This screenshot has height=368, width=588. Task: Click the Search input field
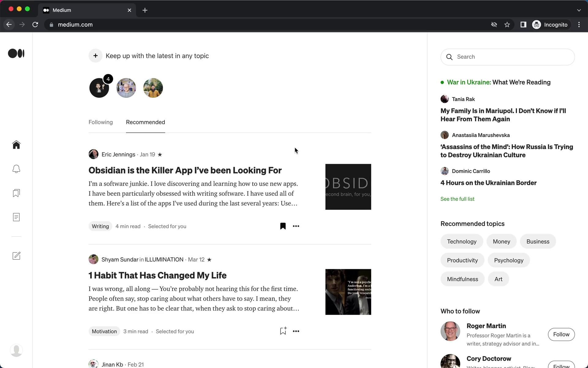(511, 57)
